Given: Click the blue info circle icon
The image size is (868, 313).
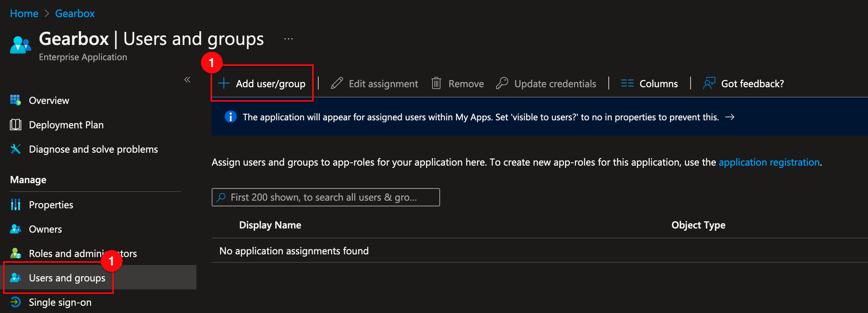Looking at the screenshot, I should pyautogui.click(x=231, y=117).
